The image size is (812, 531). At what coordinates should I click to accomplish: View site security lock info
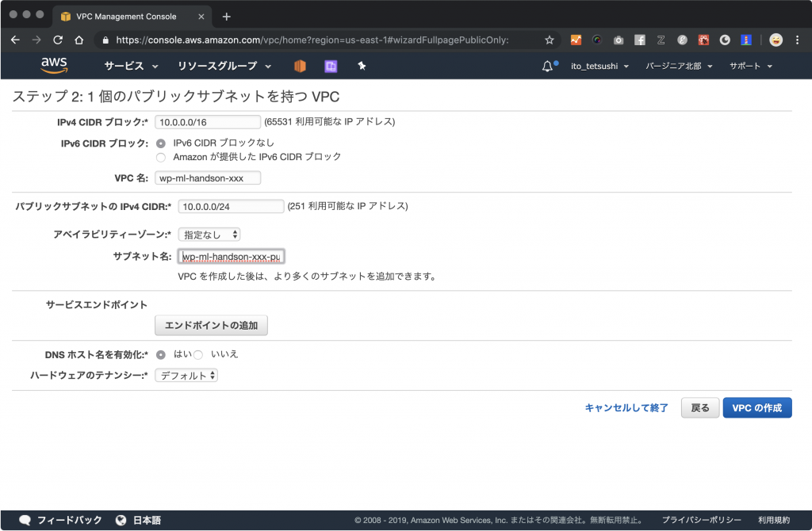105,40
